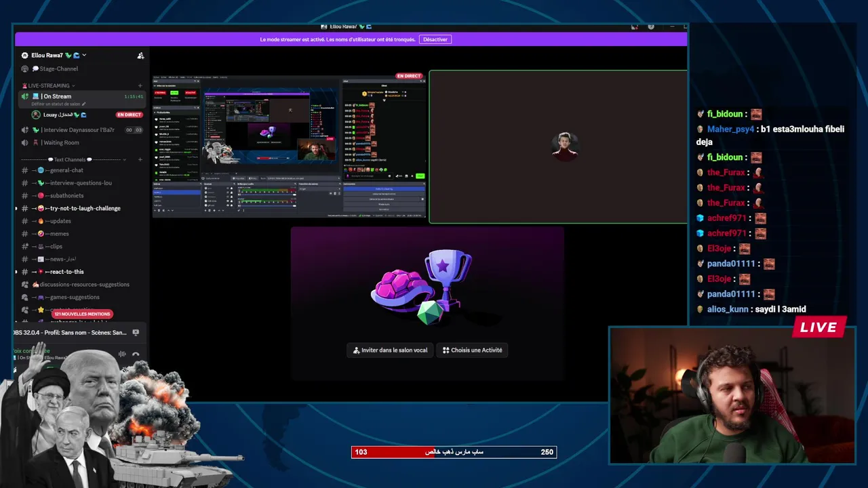Image resolution: width=868 pixels, height=488 pixels.
Task: Select the participant avatar video tile
Action: [x=558, y=146]
